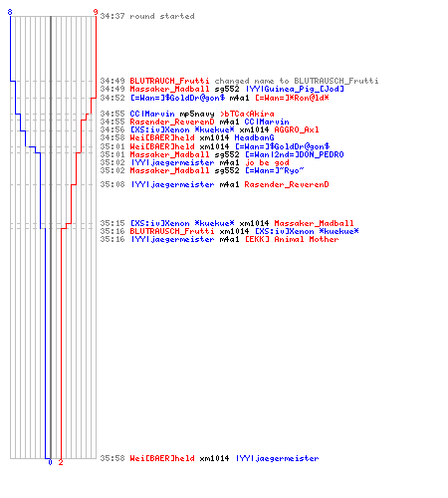Click [EKK] Animal Mother victim name
Image resolution: width=448 pixels, height=498 pixels.
click(292, 239)
